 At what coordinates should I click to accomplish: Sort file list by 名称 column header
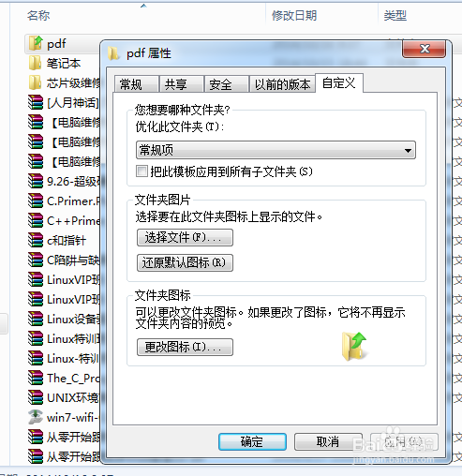[38, 15]
